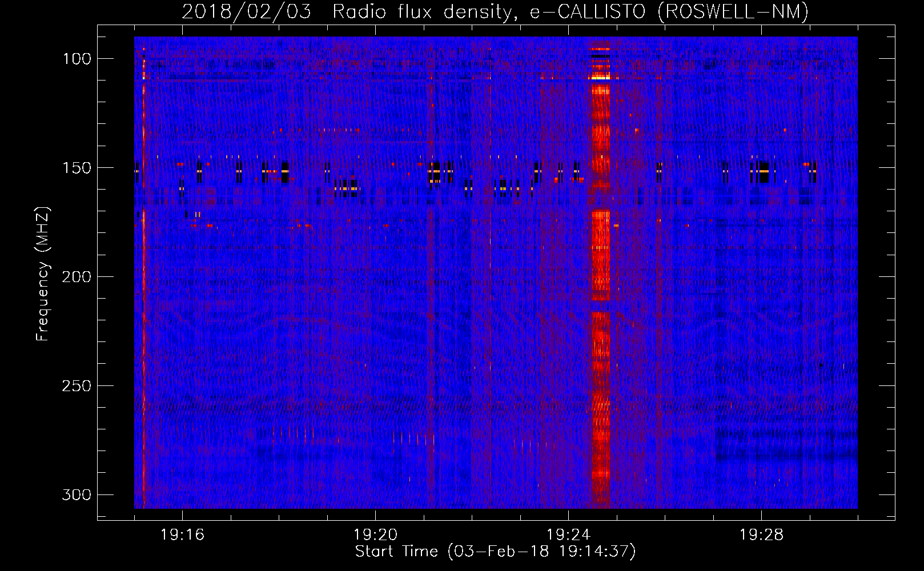Screen dimensions: 924x571
Task: Click the '(ROSWELL-NM)' station label
Action: [x=733, y=11]
